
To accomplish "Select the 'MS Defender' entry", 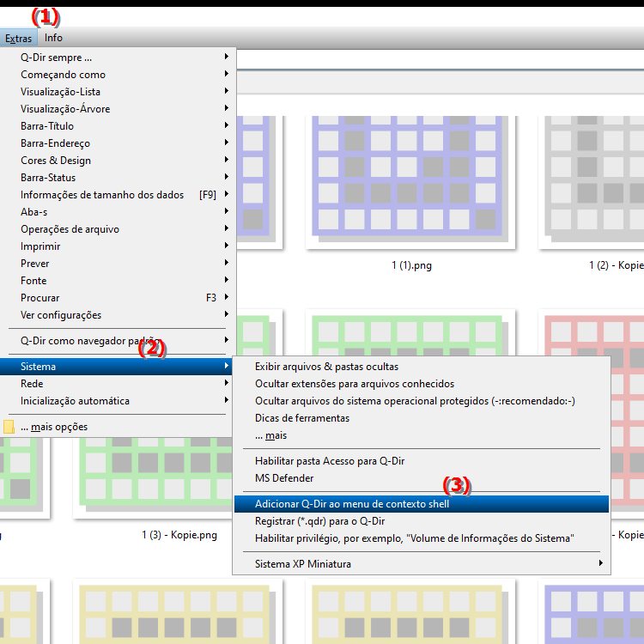I will point(422,478).
